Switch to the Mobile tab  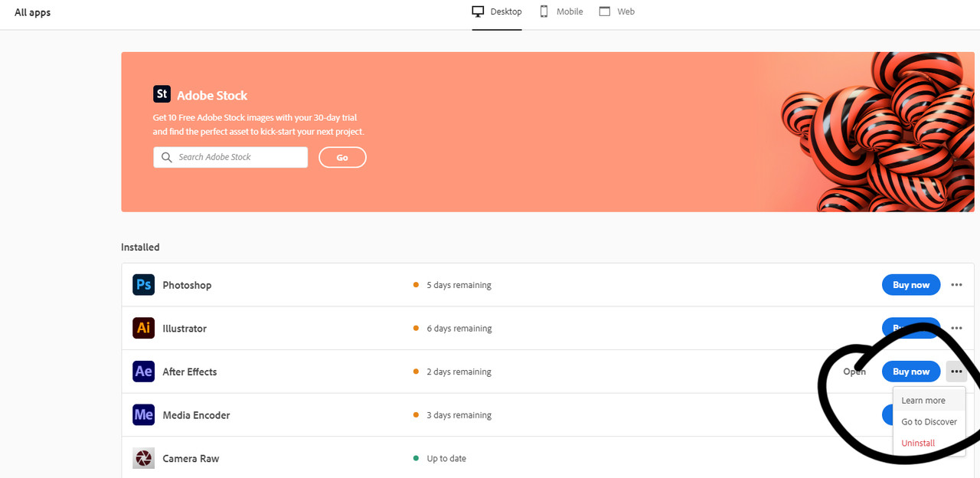(x=561, y=11)
